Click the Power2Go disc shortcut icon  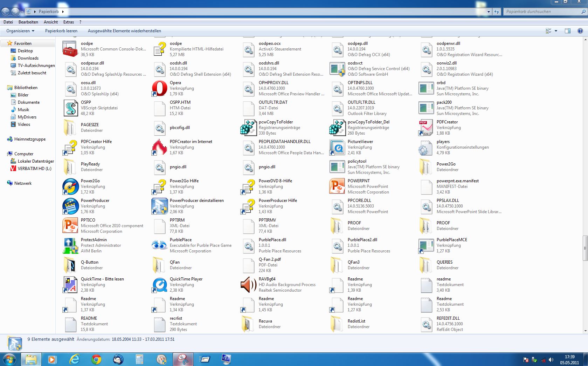pos(71,187)
